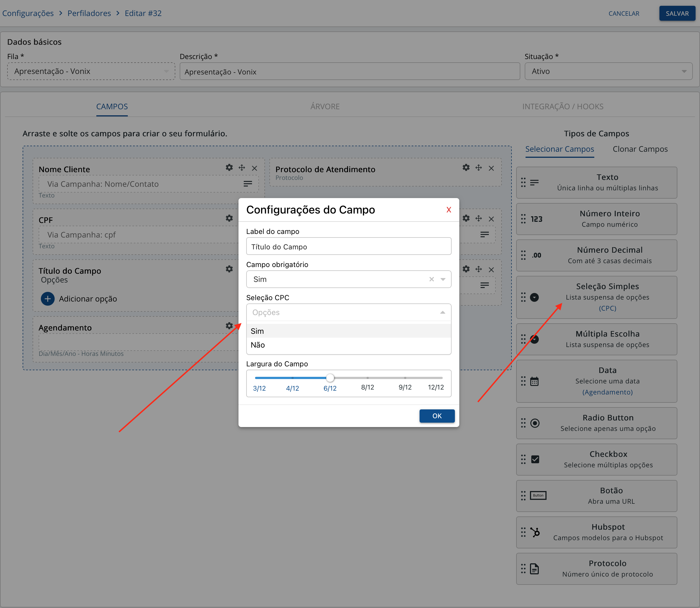Open the Clonar Campos tab
700x608 pixels.
click(640, 149)
